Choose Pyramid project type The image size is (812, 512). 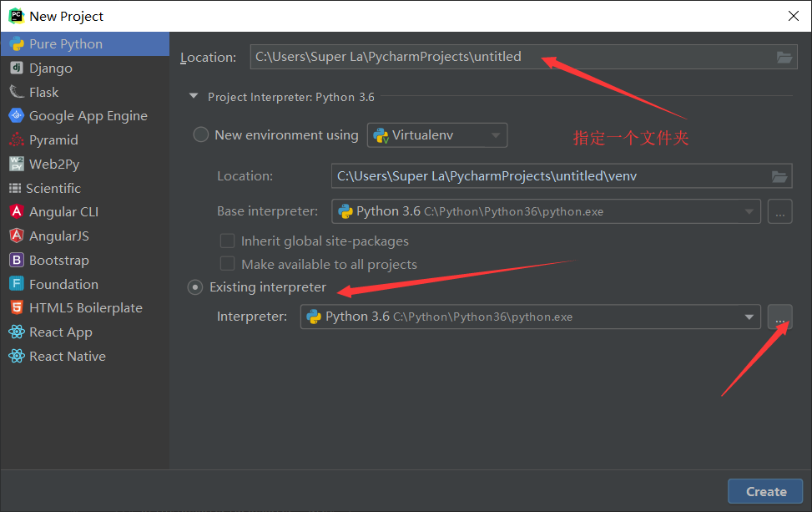[85, 140]
